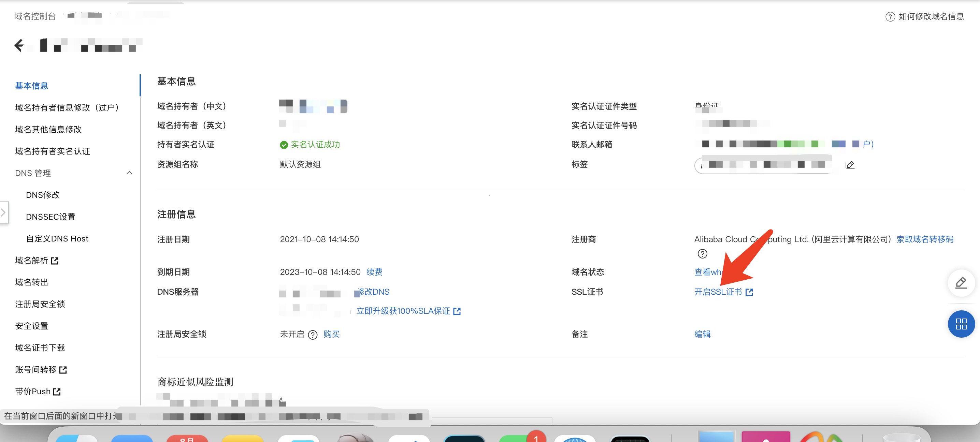Open 域名转出 in sidebar
Viewport: 980px width, 442px height.
coord(32,282)
